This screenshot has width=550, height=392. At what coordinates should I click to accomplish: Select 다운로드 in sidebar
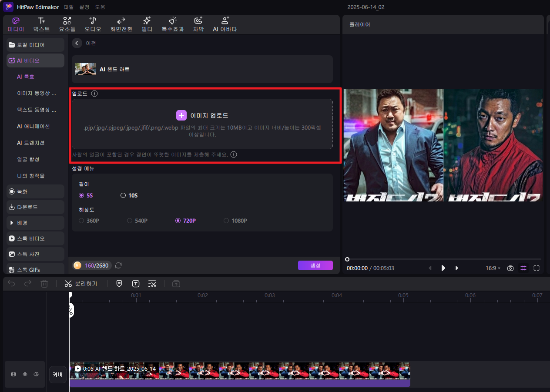coord(35,207)
